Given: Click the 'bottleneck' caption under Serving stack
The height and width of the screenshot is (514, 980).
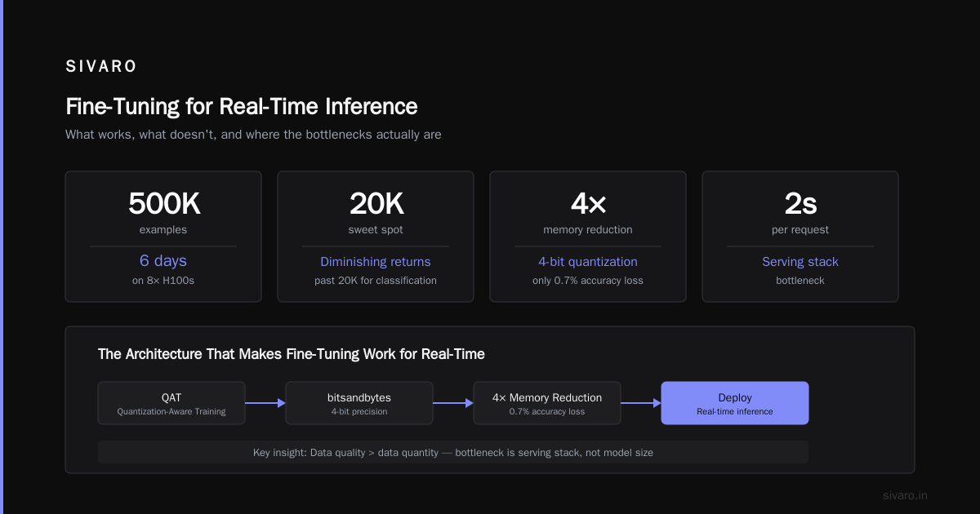Looking at the screenshot, I should click(x=800, y=281).
